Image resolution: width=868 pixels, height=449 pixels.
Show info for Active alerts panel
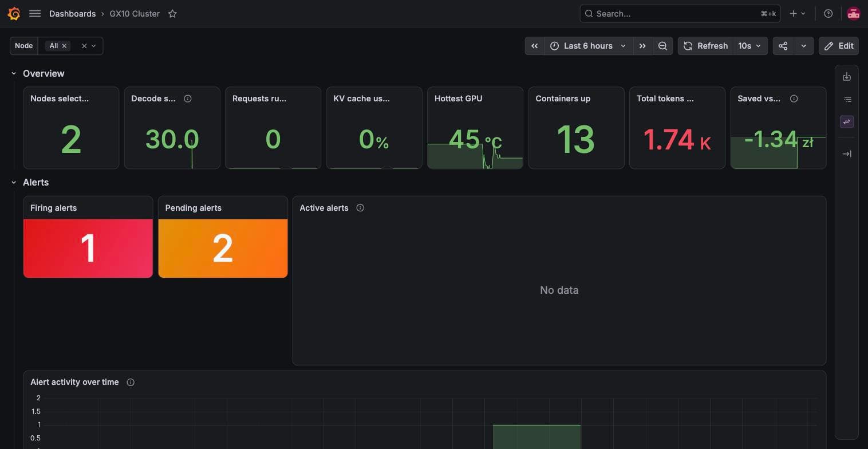point(360,208)
